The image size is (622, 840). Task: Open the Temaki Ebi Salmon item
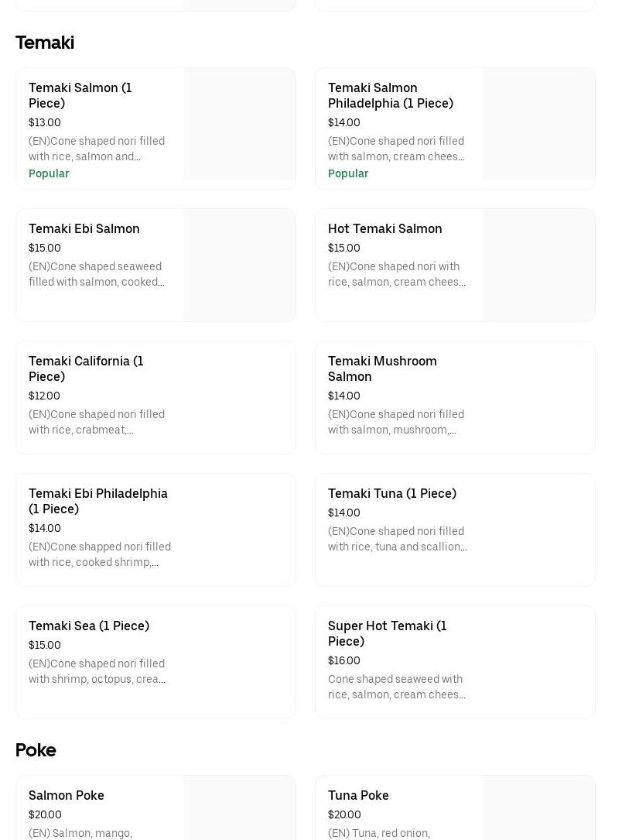pos(84,229)
